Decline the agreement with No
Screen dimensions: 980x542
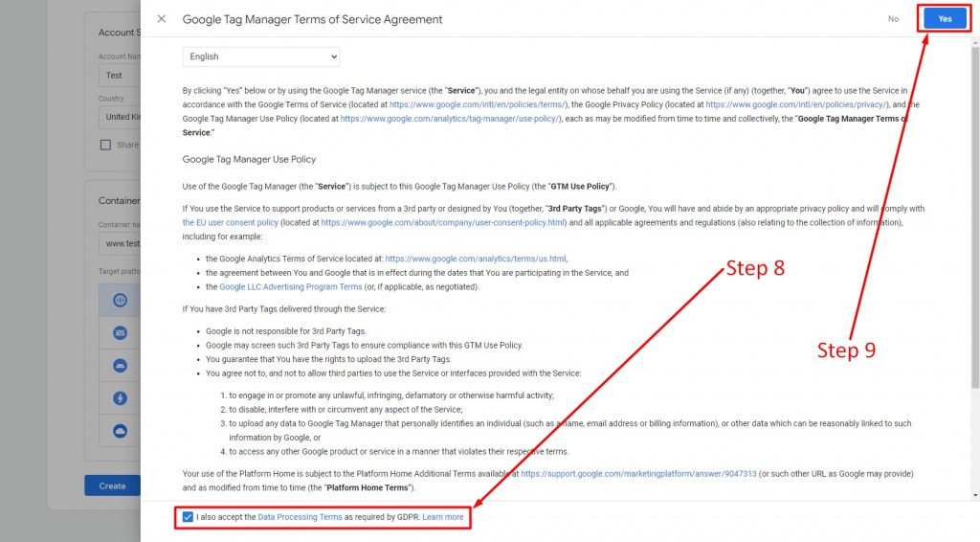pyautogui.click(x=893, y=19)
